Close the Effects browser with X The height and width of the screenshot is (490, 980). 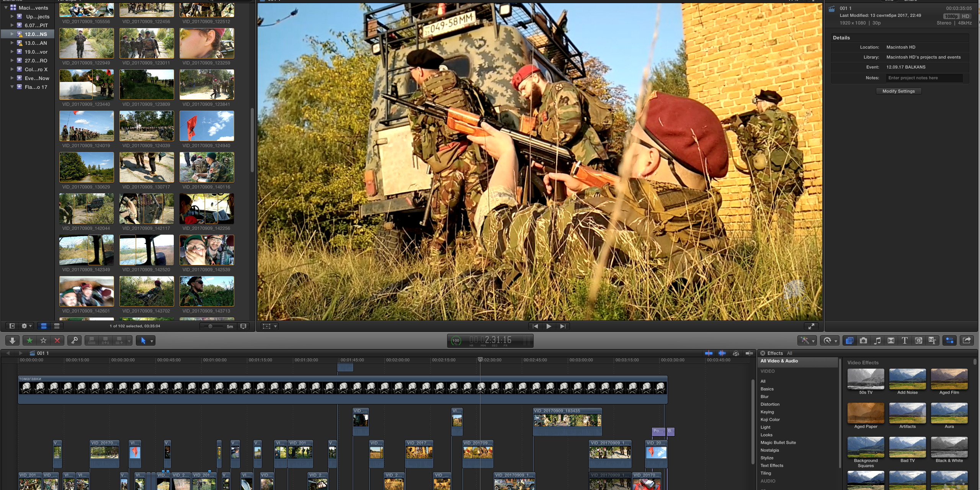[x=763, y=353]
